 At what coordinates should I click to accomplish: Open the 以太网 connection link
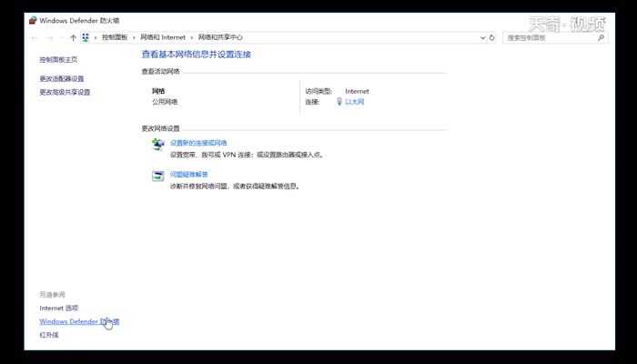click(354, 102)
